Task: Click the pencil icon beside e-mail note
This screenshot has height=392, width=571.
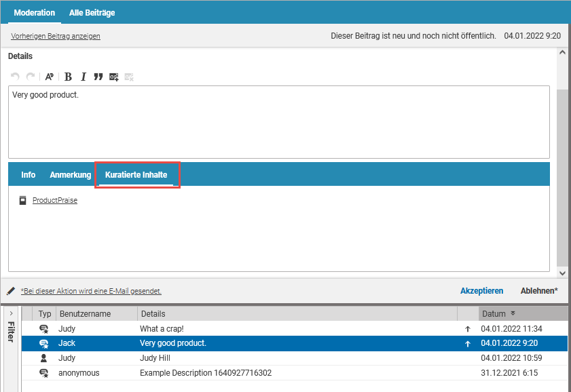Action: click(x=11, y=291)
